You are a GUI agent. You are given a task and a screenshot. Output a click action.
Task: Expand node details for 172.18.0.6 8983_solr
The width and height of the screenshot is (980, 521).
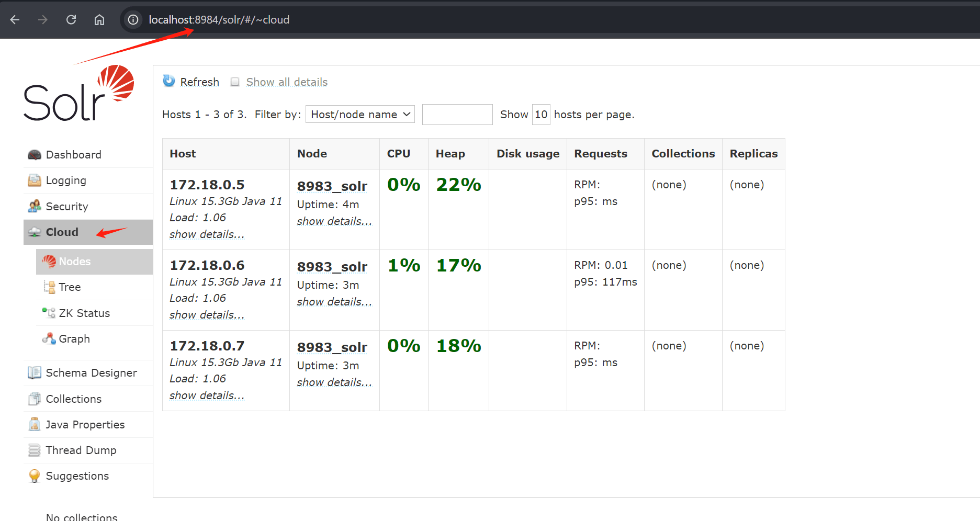click(334, 302)
